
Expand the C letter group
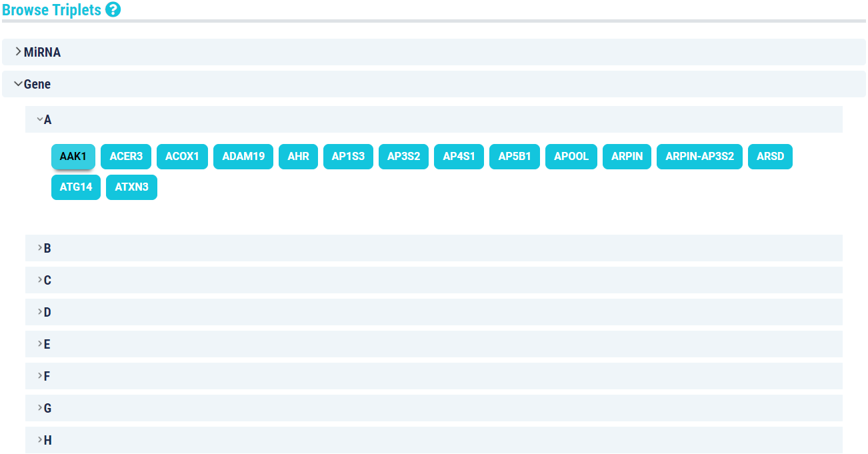point(433,280)
